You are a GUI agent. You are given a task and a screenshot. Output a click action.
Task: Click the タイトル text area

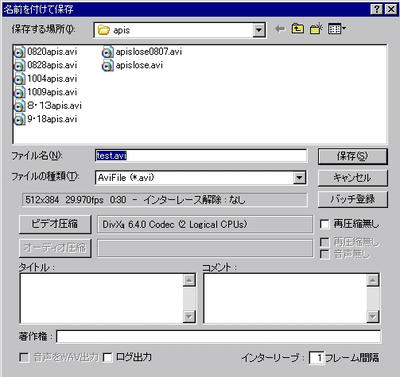click(x=101, y=298)
